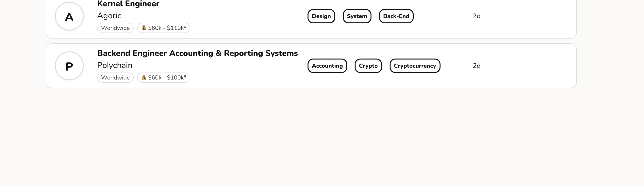Click the money bag icon beside $60k - $110k
644x186 pixels.
144,28
